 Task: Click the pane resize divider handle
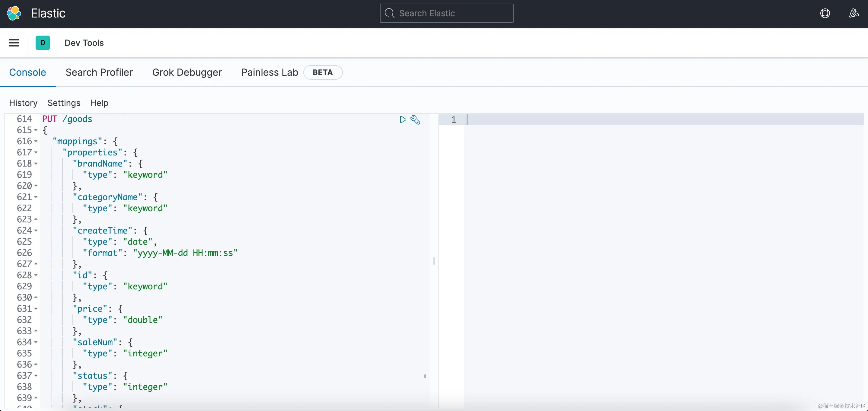tap(434, 261)
